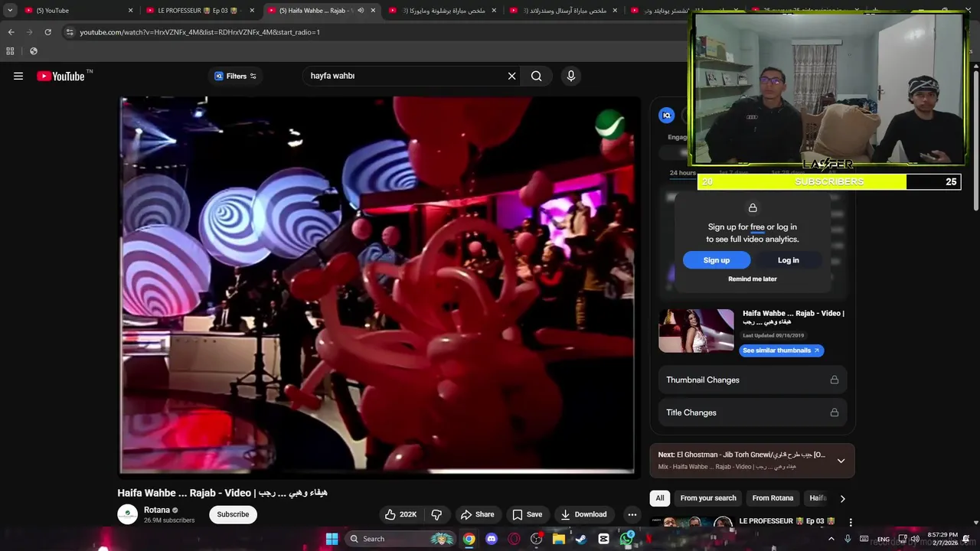Screen dimensions: 980x551
Task: Choose Remind me later
Action: pyautogui.click(x=753, y=279)
